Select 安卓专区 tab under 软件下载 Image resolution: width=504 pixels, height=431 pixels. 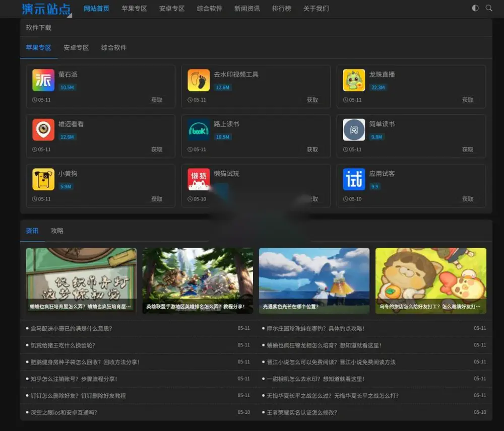click(76, 48)
